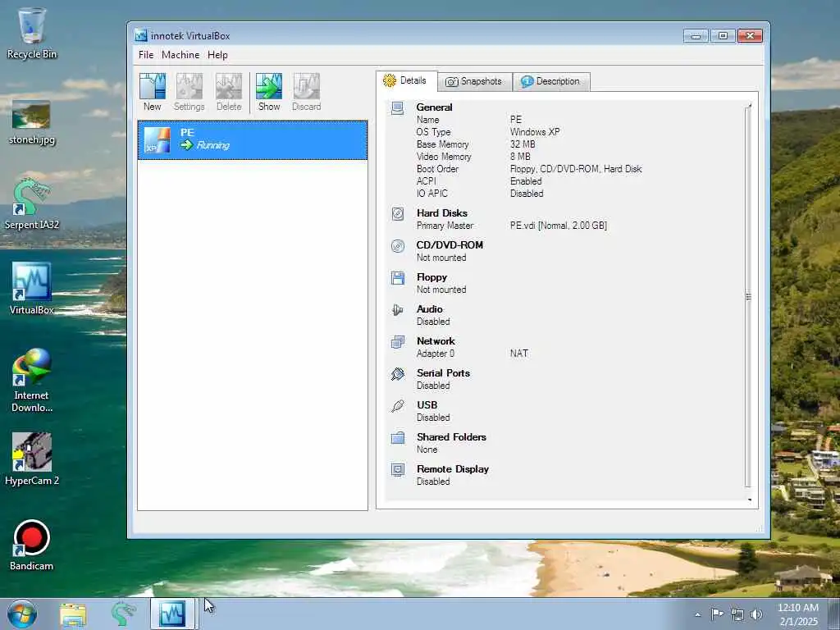Show hidden tray icons arrow

pyautogui.click(x=697, y=614)
